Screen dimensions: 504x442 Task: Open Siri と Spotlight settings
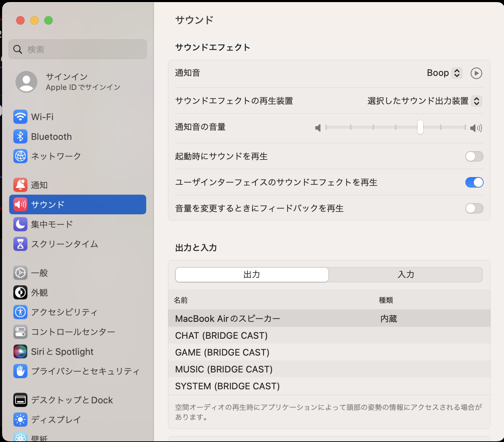tap(62, 351)
